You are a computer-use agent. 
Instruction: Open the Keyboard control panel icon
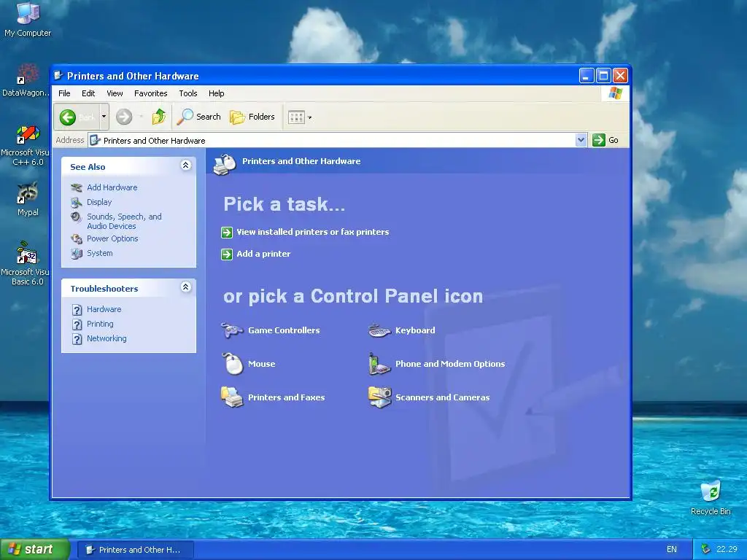pos(379,330)
